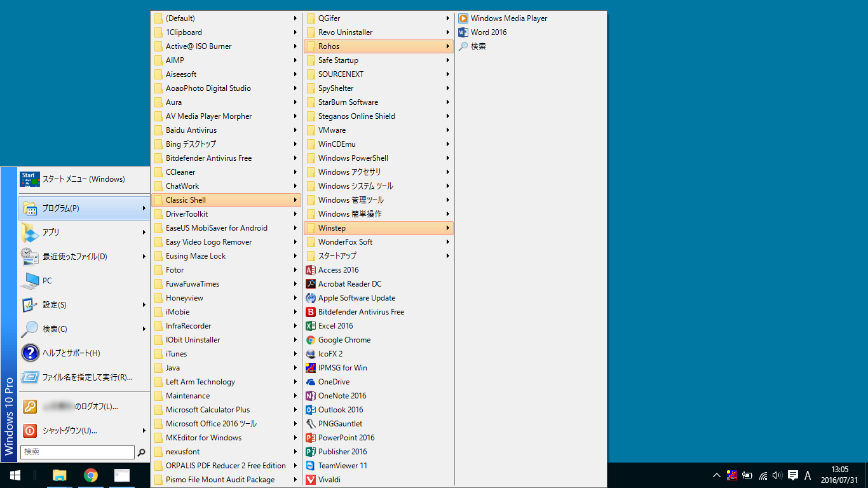Launch Google Chrome from the programs menu

344,340
